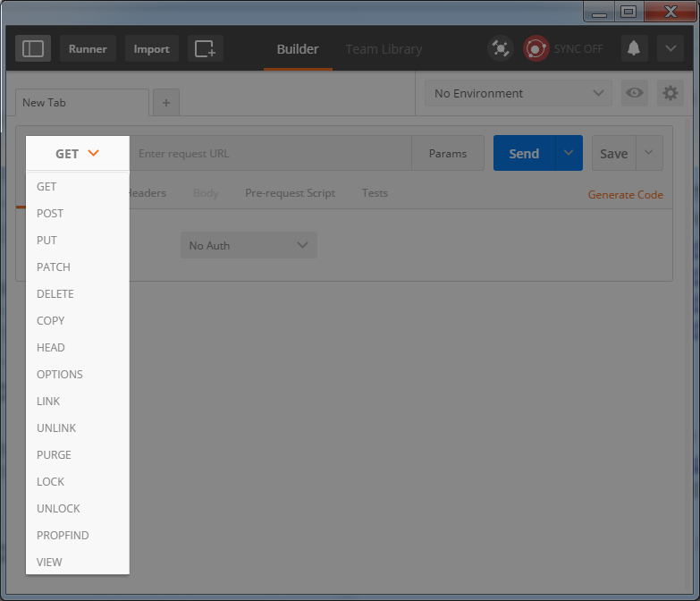
Task: Send the request with Send button
Action: point(525,153)
